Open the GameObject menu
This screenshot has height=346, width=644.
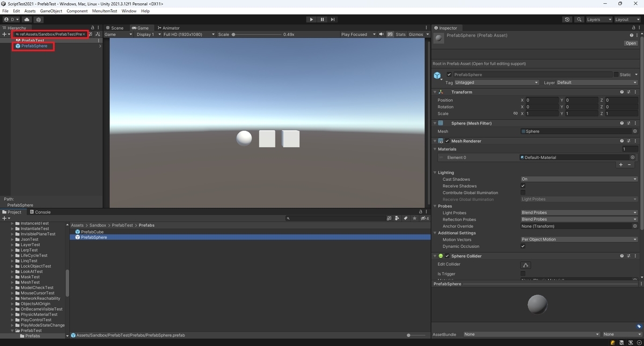[51, 11]
